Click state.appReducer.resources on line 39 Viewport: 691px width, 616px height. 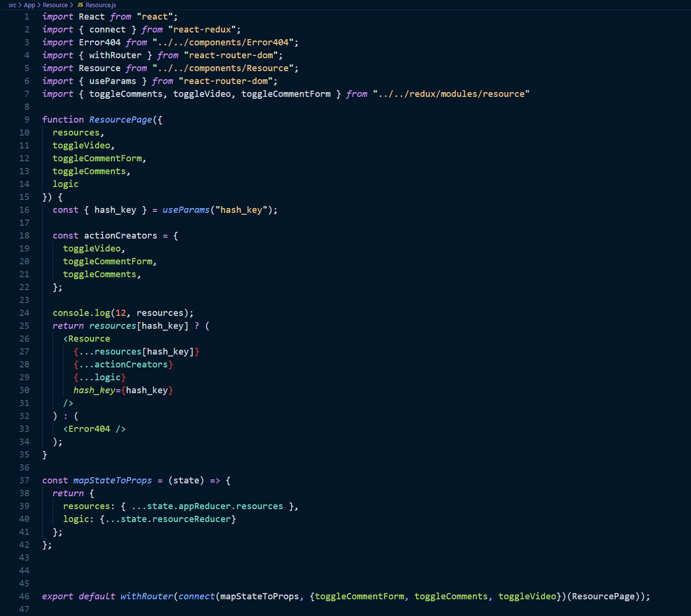tap(215, 507)
